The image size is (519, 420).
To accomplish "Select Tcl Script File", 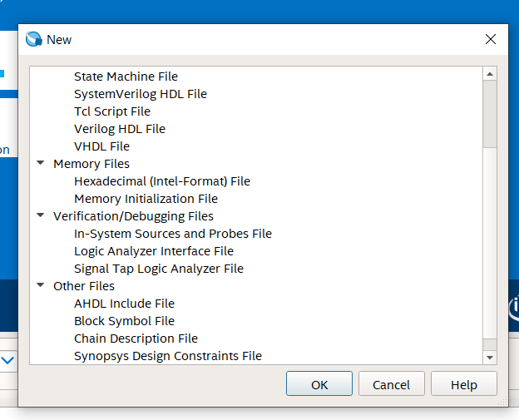I will [111, 111].
